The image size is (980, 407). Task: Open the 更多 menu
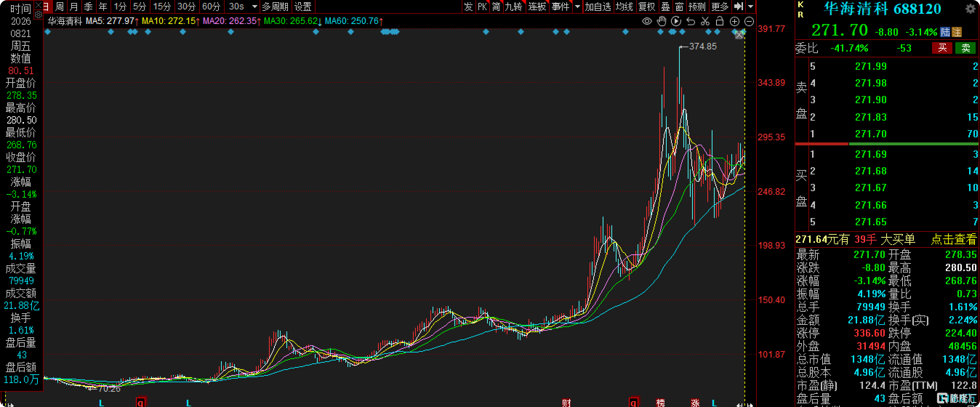[x=720, y=7]
